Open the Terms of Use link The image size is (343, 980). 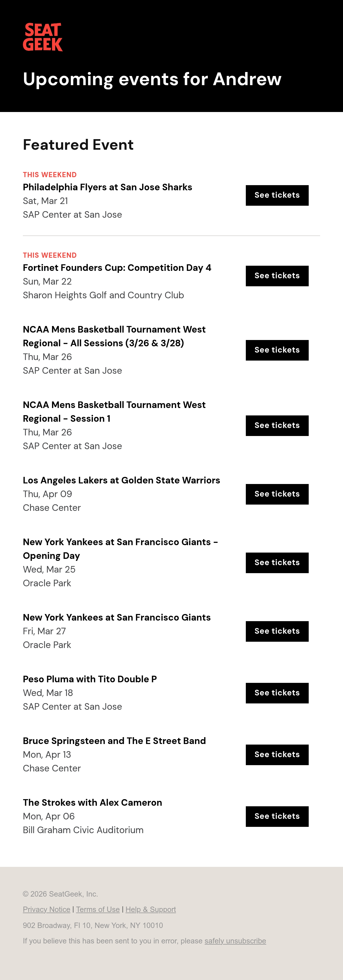tap(98, 909)
